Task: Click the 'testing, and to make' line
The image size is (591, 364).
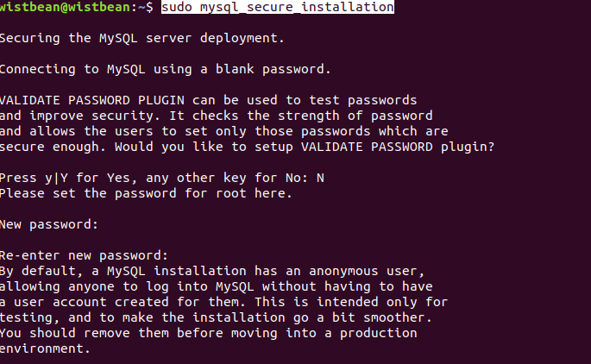Action: 216,317
